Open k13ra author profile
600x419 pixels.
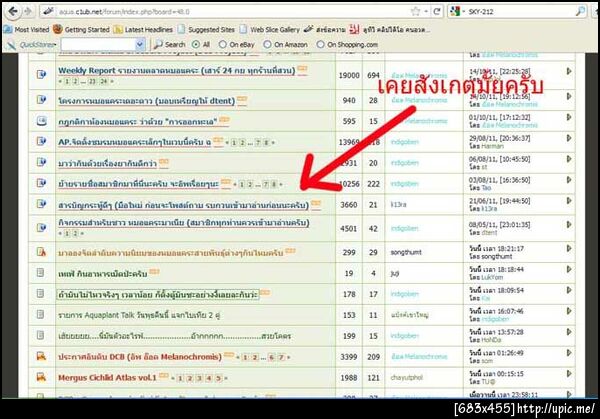[398, 205]
